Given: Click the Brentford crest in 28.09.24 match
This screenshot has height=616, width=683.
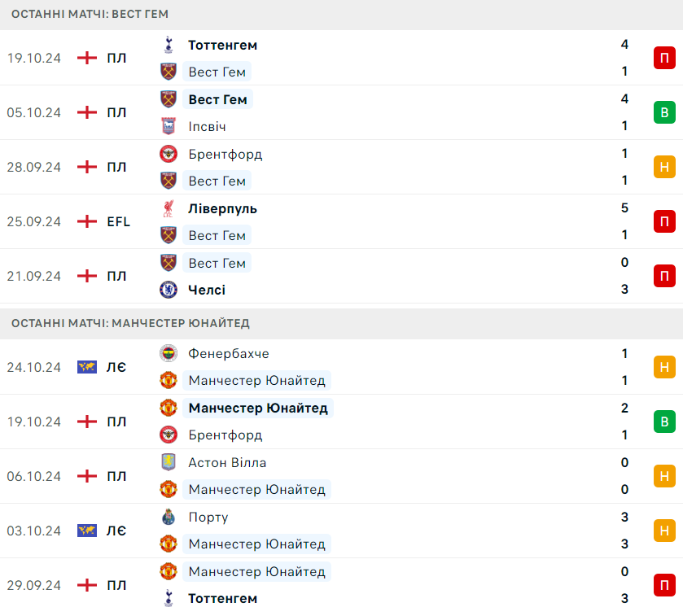Looking at the screenshot, I should pos(169,154).
